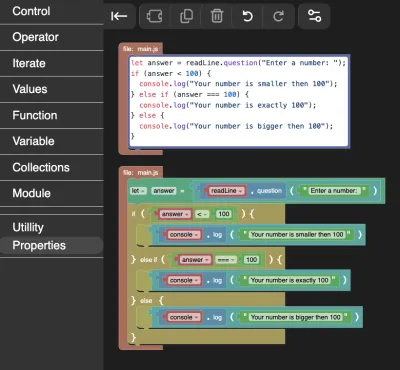
Task: Click the 'else' label on the control block
Action: 146,301
